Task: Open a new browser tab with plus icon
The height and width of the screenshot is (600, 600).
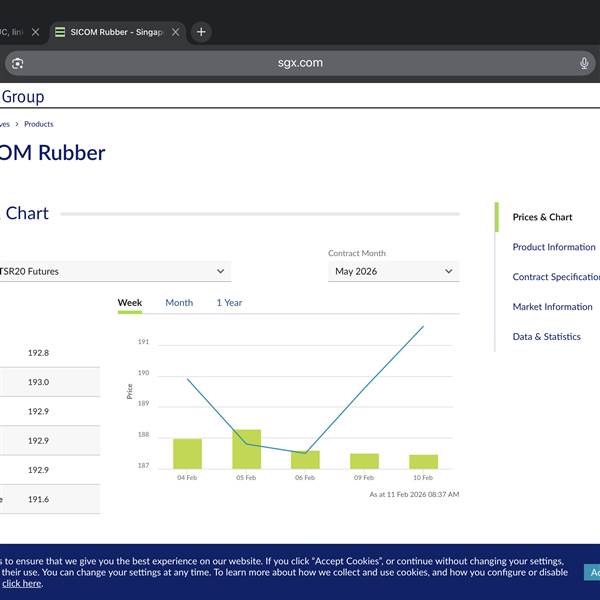Action: [201, 32]
